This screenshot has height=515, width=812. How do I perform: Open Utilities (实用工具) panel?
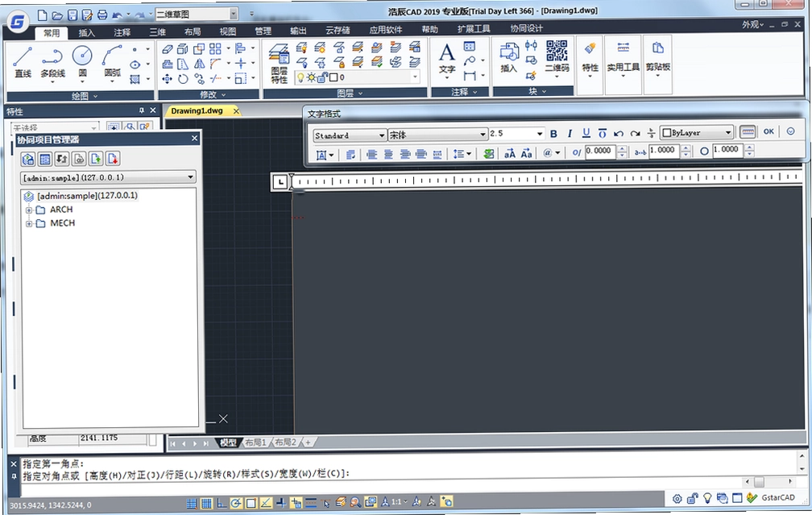pos(623,58)
